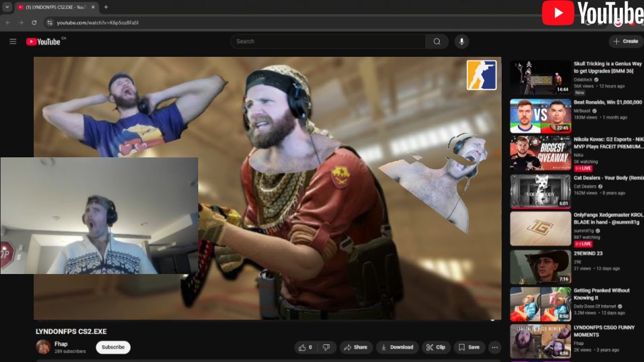The image size is (644, 362).
Task: Expand the tab search dropdown chevron
Action: point(7,7)
